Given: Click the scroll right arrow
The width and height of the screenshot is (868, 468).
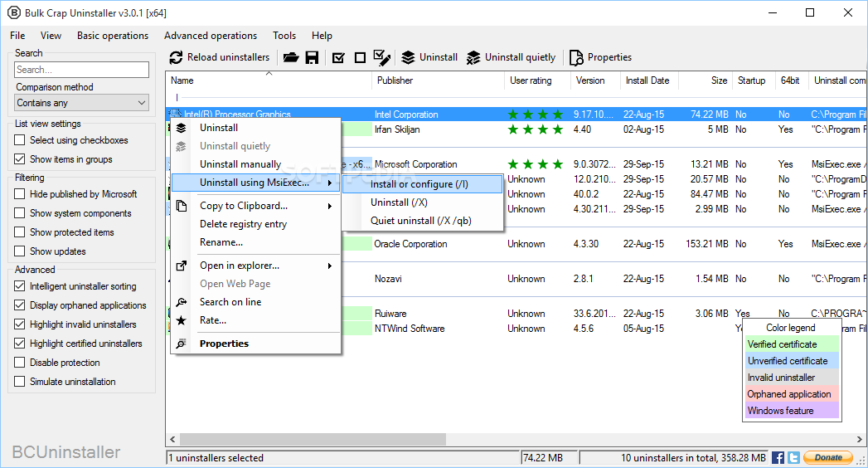Looking at the screenshot, I should pyautogui.click(x=859, y=440).
